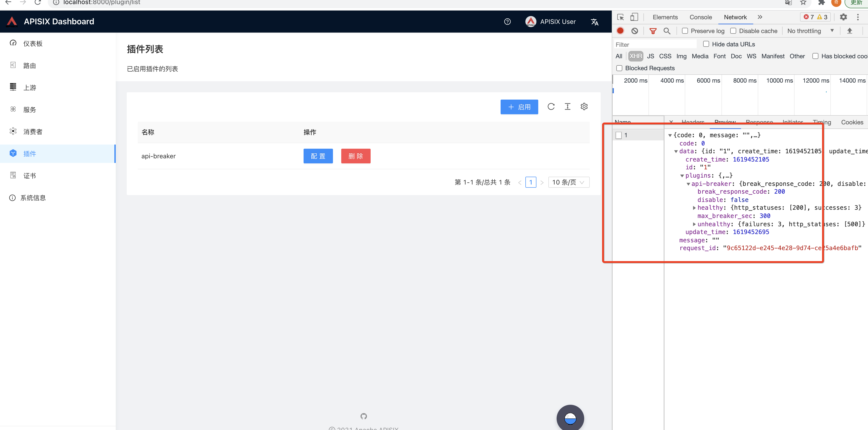This screenshot has width=868, height=430.
Task: Switch to the Console tab in DevTools
Action: click(x=701, y=17)
